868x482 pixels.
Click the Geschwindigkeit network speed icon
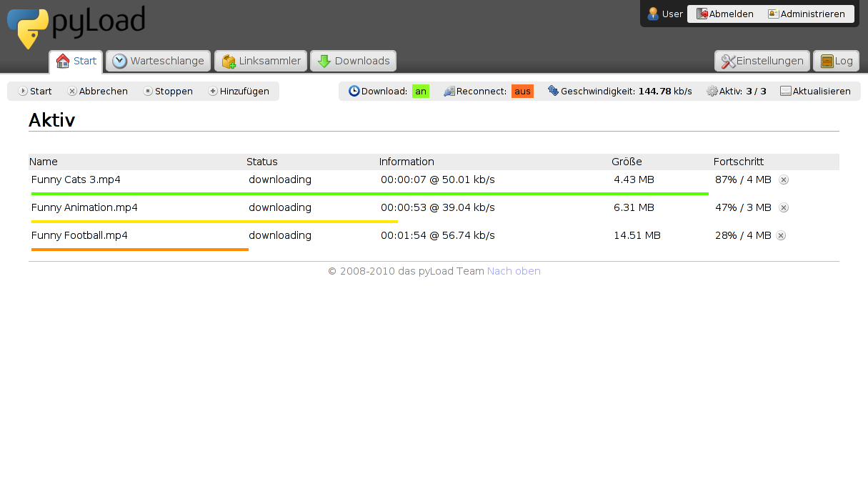pyautogui.click(x=552, y=91)
